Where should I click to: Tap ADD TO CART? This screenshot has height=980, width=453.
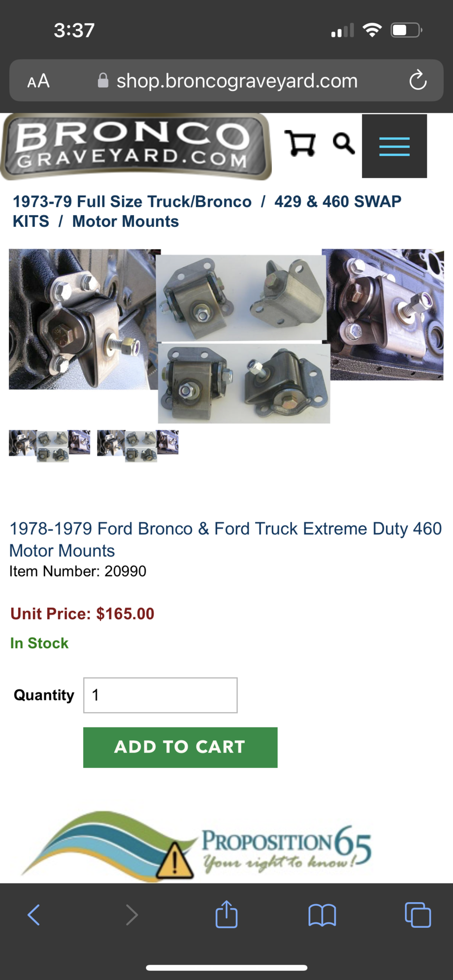(x=180, y=747)
